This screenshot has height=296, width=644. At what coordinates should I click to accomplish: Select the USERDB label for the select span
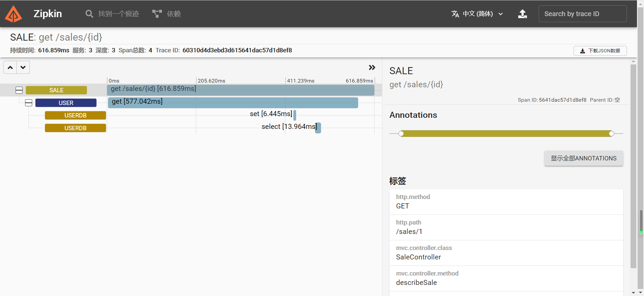tap(75, 128)
